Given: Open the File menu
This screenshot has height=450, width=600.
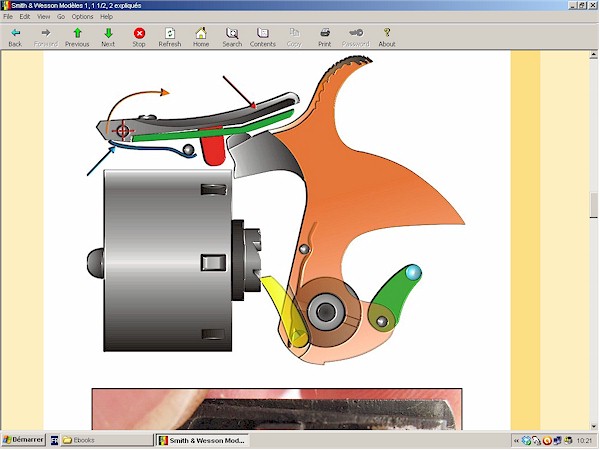Looking at the screenshot, I should tap(9, 17).
